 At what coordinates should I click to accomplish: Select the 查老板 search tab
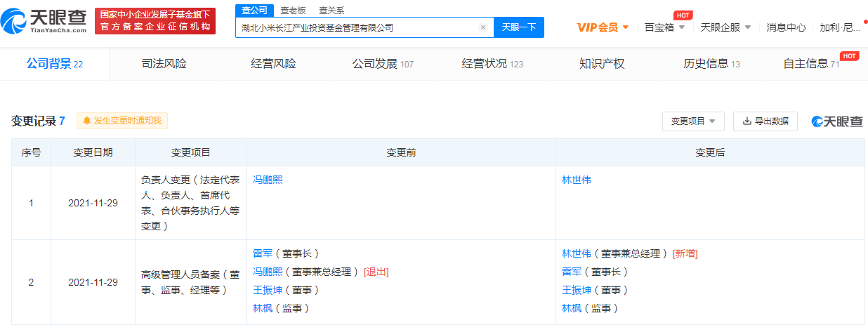(x=291, y=11)
